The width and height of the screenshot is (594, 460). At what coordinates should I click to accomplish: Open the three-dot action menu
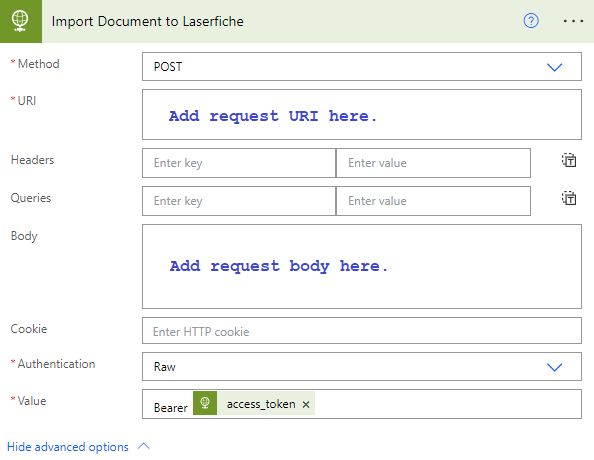[573, 21]
